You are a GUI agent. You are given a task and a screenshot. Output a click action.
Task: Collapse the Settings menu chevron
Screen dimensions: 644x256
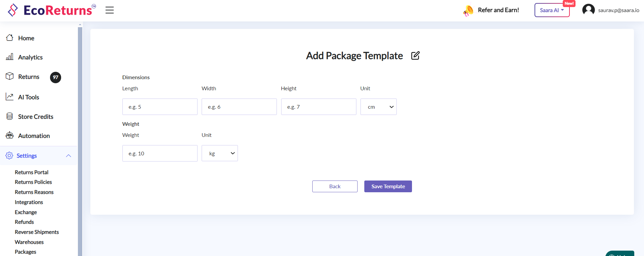[68, 156]
